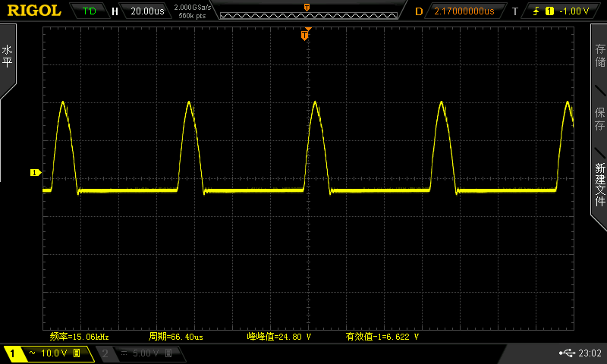Click the H horizontal label

click(115, 11)
